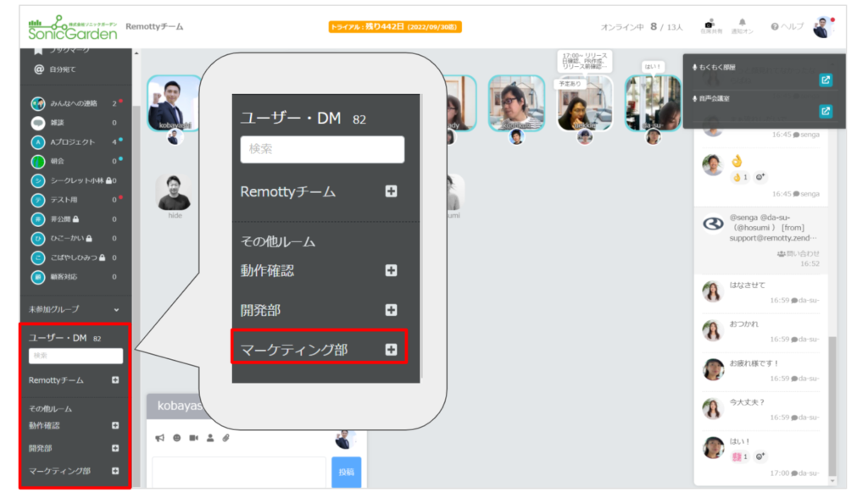This screenshot has width=868, height=498.
Task: Select the 非公開 locked group
Action: [75, 219]
